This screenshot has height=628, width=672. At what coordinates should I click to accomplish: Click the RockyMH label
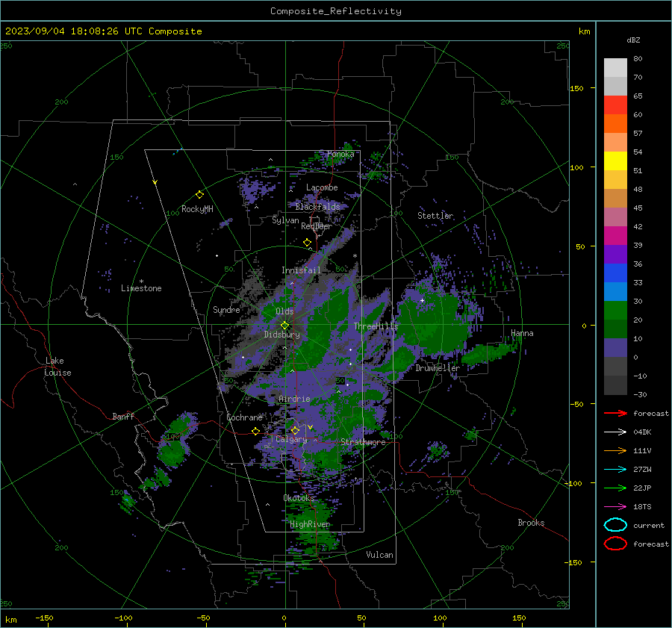[x=197, y=209]
